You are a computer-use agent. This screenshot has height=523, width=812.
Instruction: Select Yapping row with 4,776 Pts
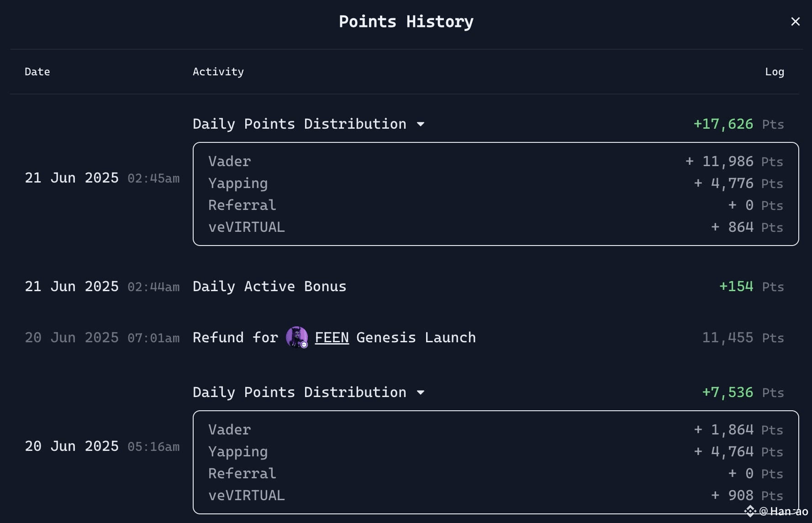click(x=496, y=183)
